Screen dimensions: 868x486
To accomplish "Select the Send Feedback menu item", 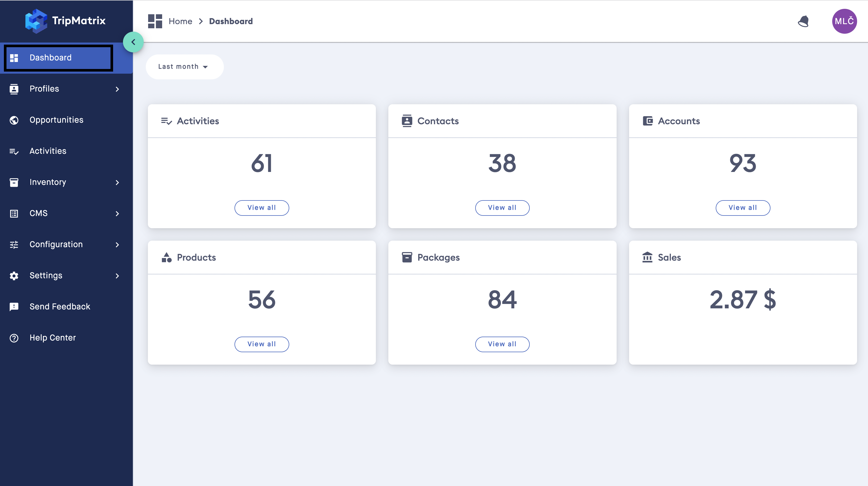I will tap(60, 307).
